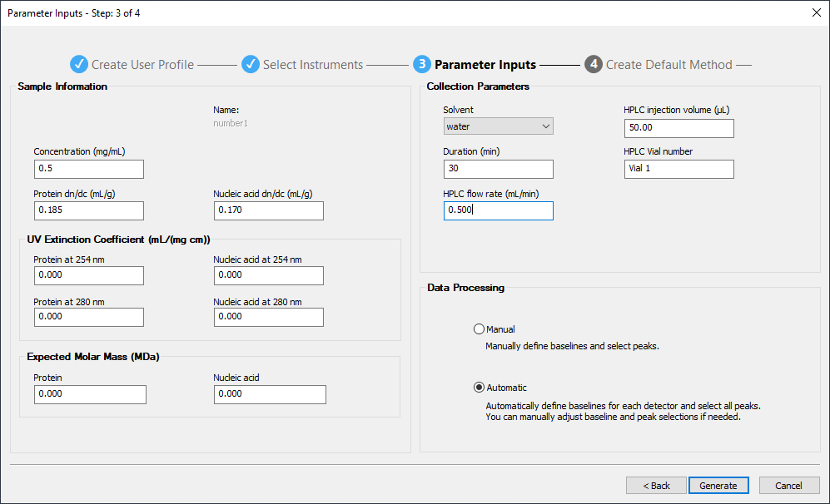Edit Protein at 280 nm extinction coefficient
This screenshot has width=830, height=504.
pos(88,318)
